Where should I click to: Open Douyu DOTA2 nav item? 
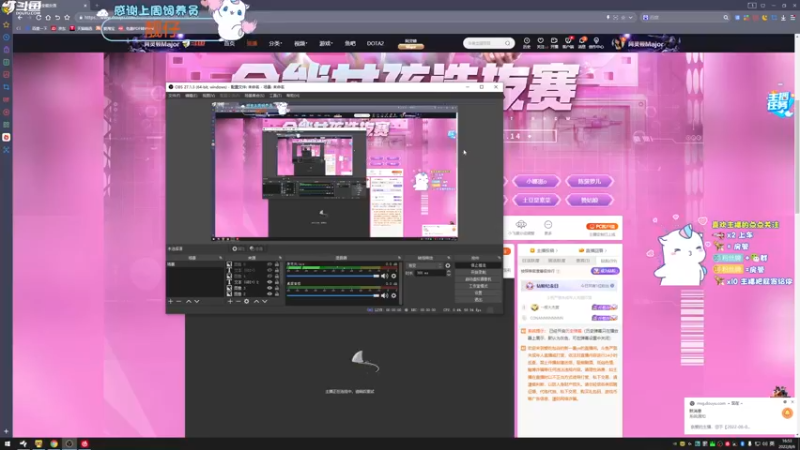(x=375, y=43)
